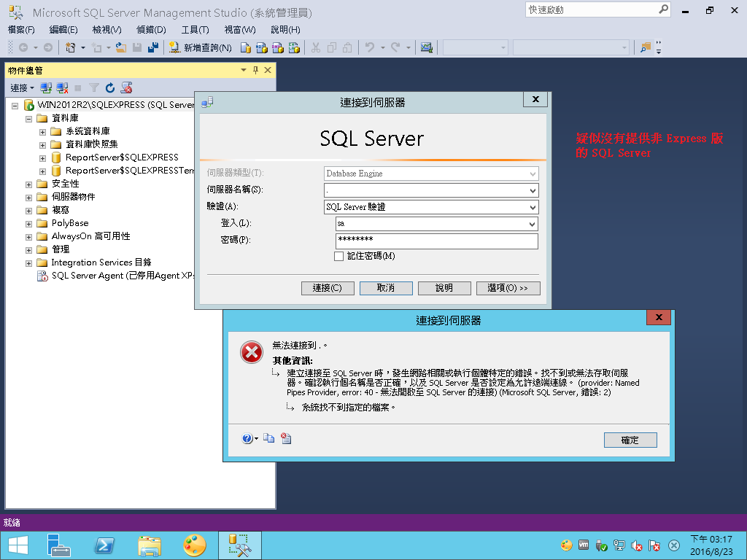Click the Windows Start button
Screen dimensions: 747x560
pyautogui.click(x=18, y=545)
